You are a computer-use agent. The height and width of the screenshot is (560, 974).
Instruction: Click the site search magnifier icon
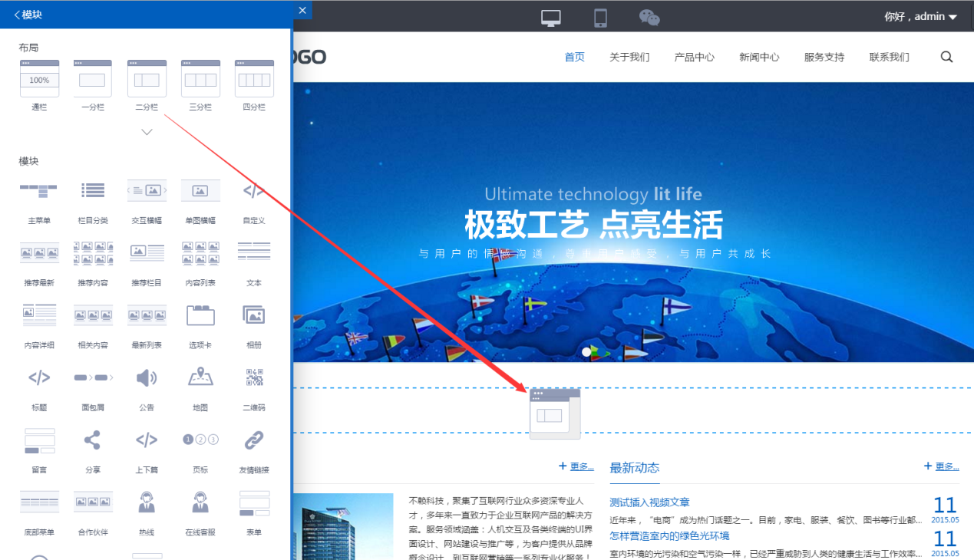tap(946, 57)
